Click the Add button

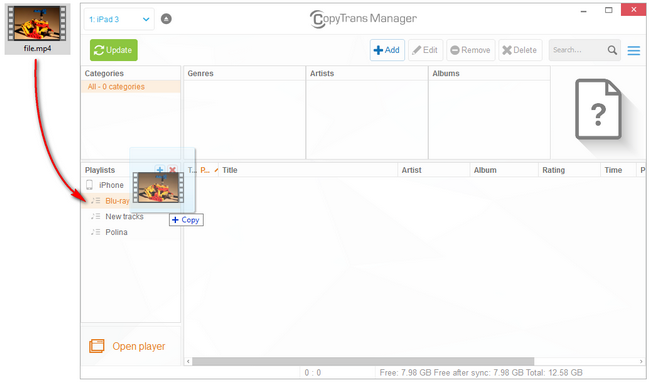(x=387, y=50)
